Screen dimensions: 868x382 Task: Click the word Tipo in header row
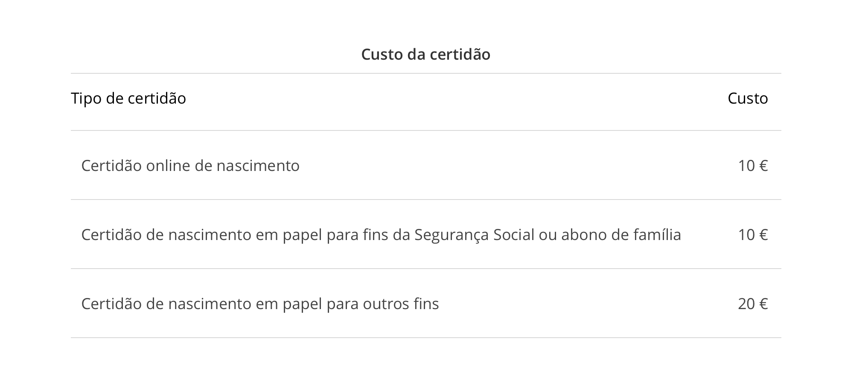[87, 98]
